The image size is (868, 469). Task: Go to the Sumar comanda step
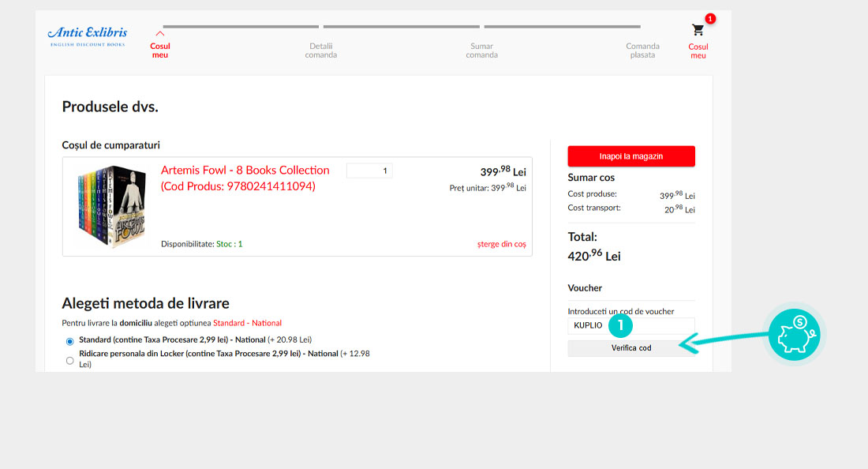pos(481,51)
